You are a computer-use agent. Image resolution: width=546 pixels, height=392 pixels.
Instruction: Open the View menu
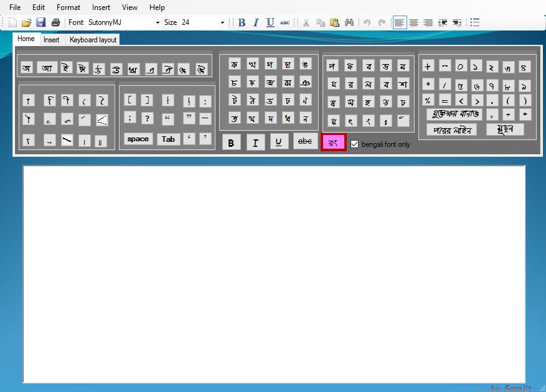(129, 7)
